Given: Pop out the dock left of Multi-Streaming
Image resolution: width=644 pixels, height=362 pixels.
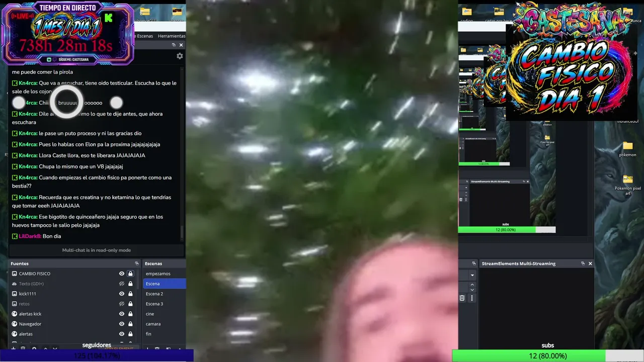Looking at the screenshot, I should [473, 263].
